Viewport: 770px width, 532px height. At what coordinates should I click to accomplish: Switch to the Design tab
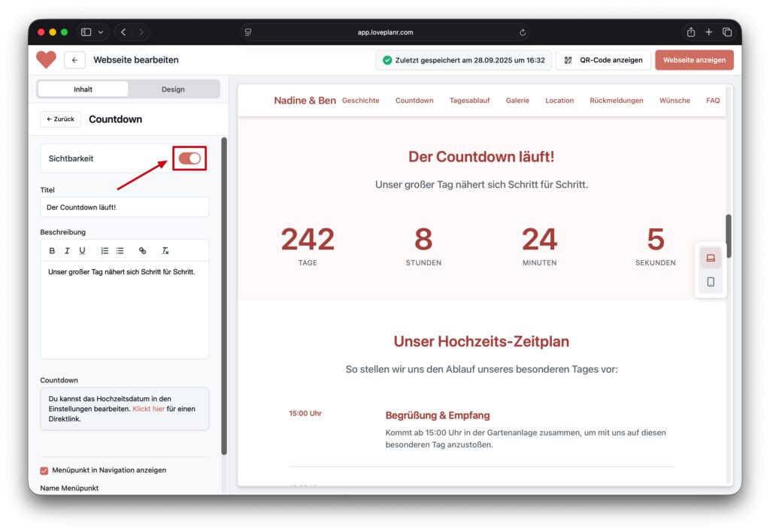(173, 89)
